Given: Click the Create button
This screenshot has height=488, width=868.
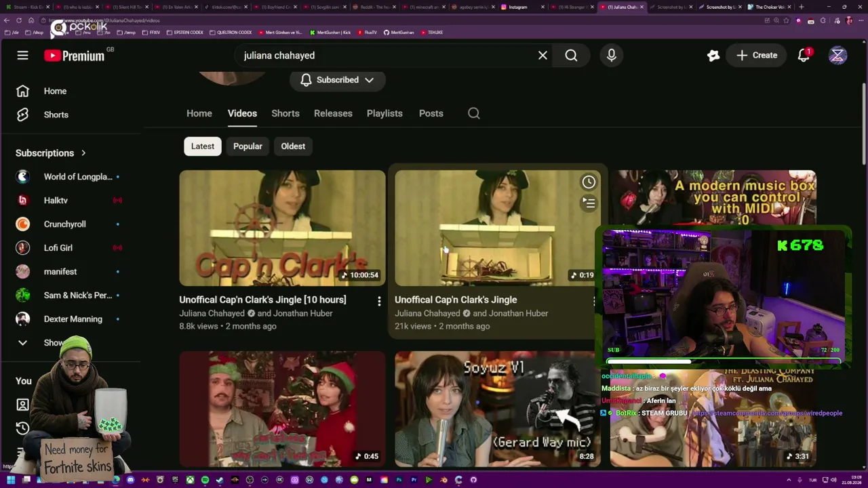Looking at the screenshot, I should (757, 56).
